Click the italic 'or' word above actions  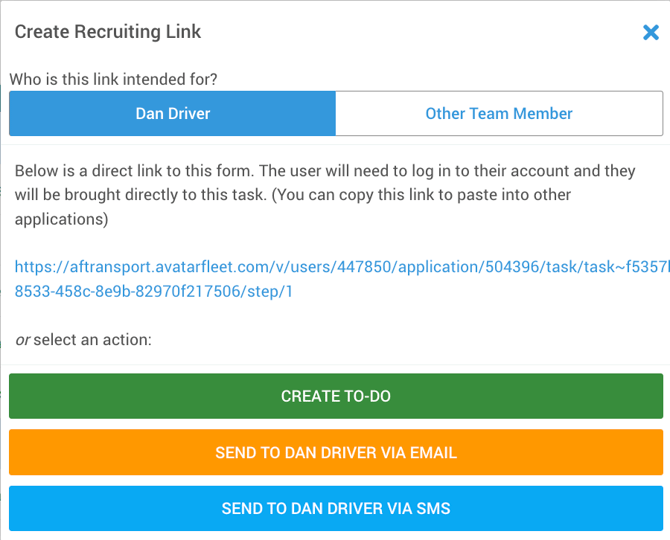(x=22, y=339)
